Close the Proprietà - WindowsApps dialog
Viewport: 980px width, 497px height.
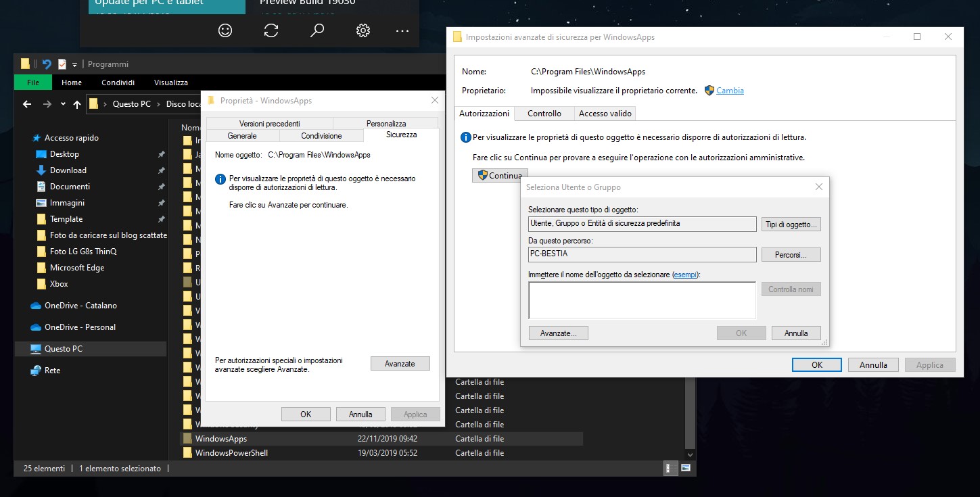[435, 100]
